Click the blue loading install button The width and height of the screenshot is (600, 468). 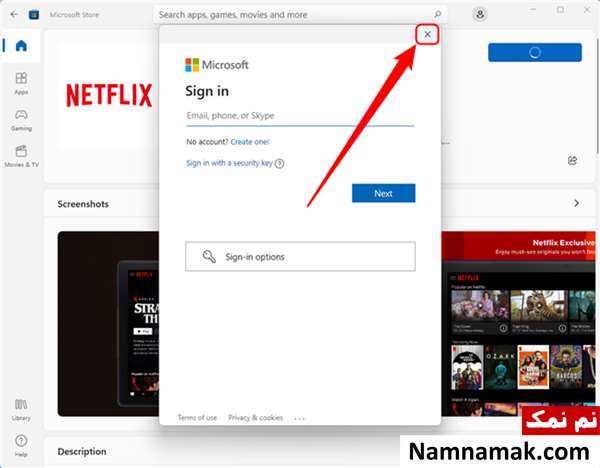tap(535, 52)
